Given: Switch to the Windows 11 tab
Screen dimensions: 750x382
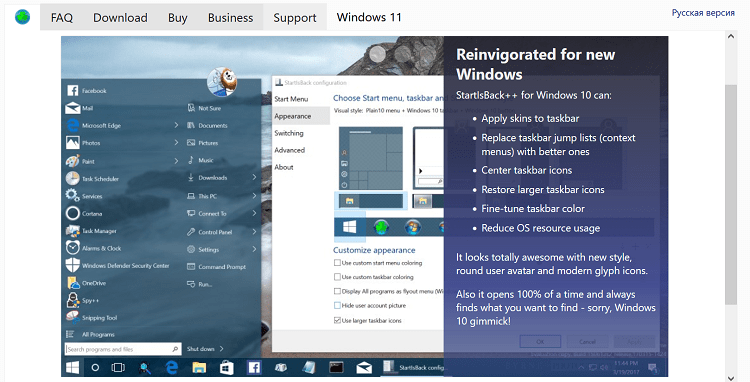Looking at the screenshot, I should (x=369, y=17).
